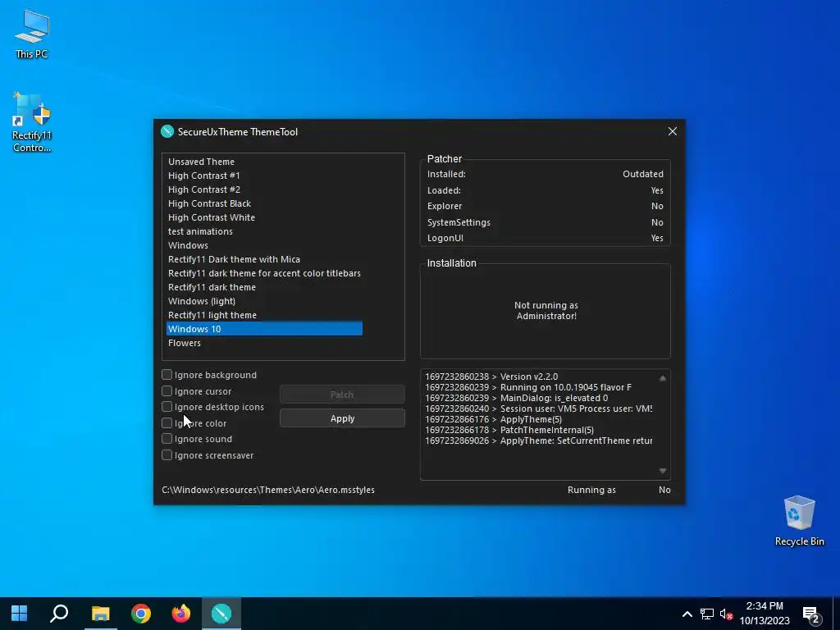Viewport: 840px width, 630px height.
Task: Enable Ignore cursor checkbox
Action: coord(167,391)
